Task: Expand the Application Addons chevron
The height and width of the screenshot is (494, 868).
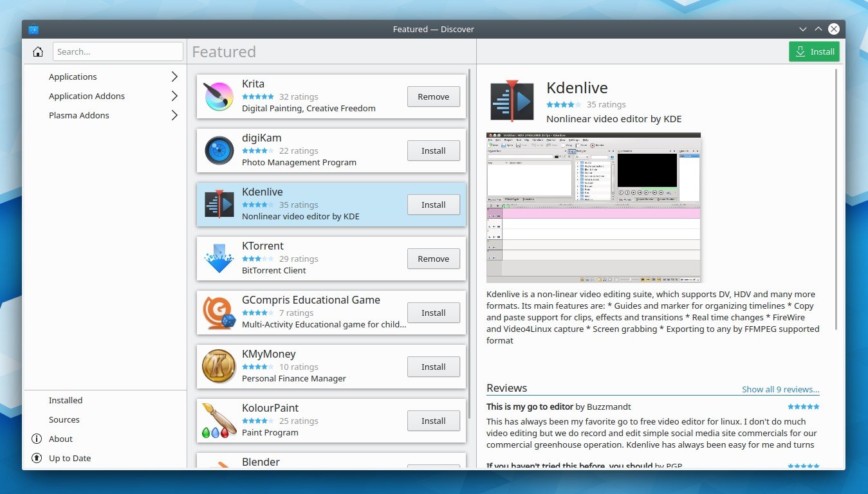Action: tap(174, 96)
